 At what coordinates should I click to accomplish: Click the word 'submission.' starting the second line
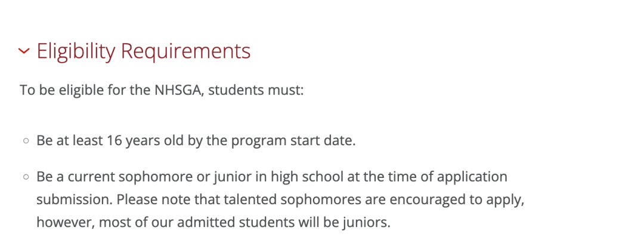75,200
